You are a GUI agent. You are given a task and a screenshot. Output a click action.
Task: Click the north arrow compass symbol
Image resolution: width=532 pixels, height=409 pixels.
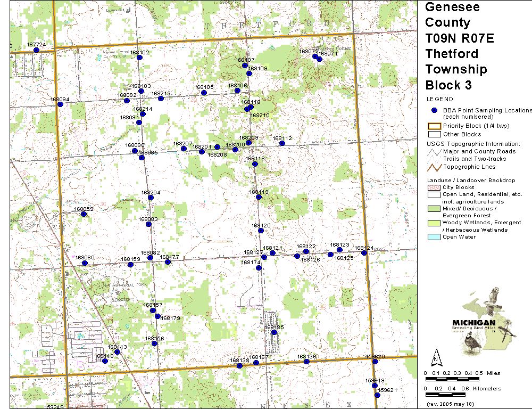pos(435,356)
